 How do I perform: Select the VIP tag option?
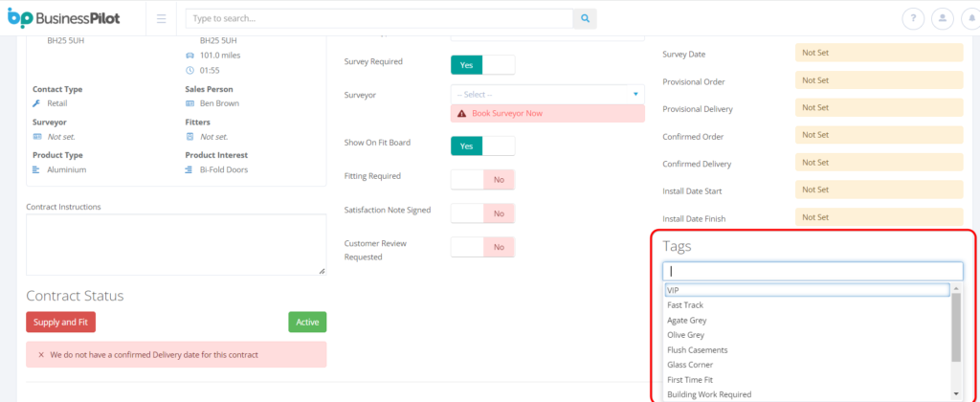coord(807,290)
